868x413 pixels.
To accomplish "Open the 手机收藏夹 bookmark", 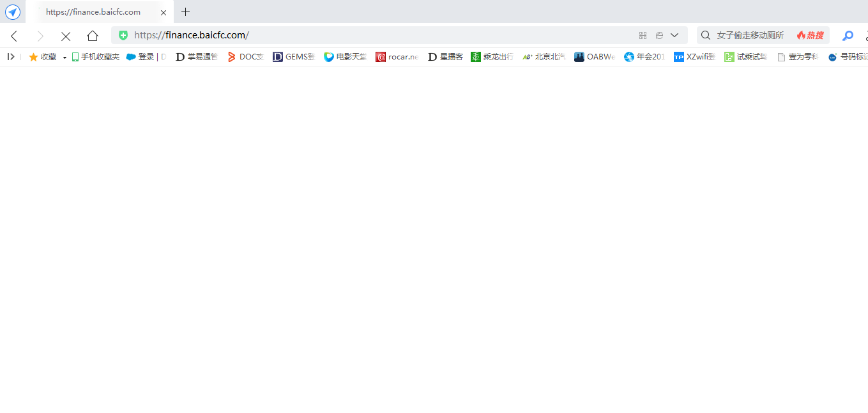I will point(95,57).
